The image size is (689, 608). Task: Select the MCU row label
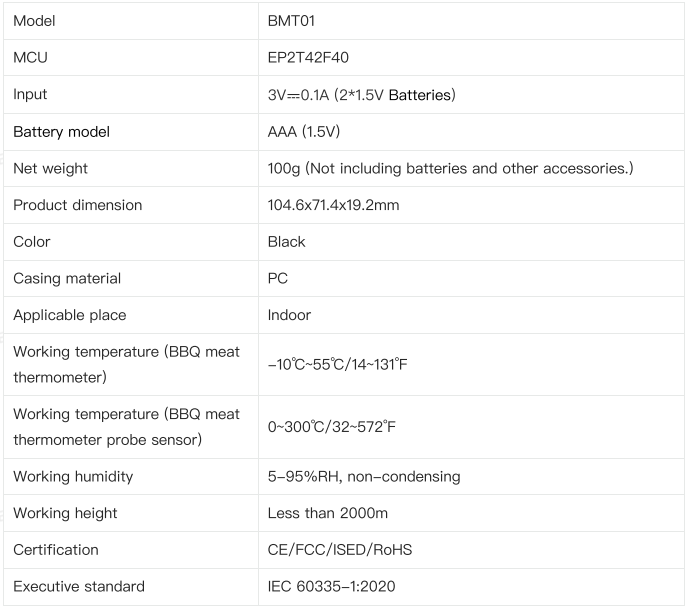click(x=30, y=57)
